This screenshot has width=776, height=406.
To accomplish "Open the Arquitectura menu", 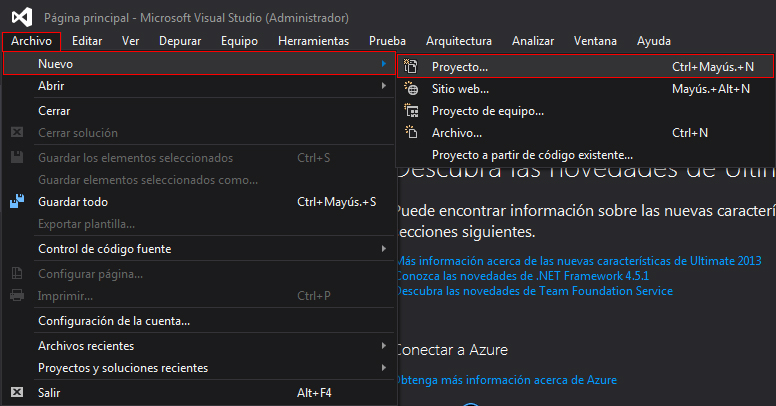I will pos(458,41).
